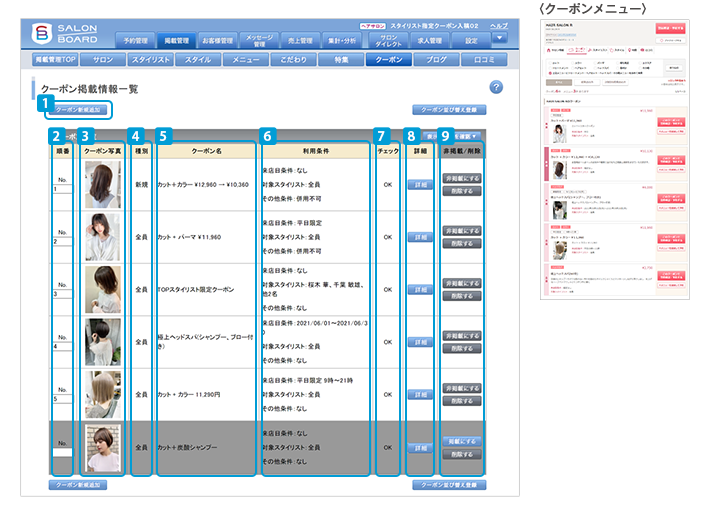Image resolution: width=710 pixels, height=524 pixels.
Task: Go to the お客様管理 tab
Action: pos(217,40)
